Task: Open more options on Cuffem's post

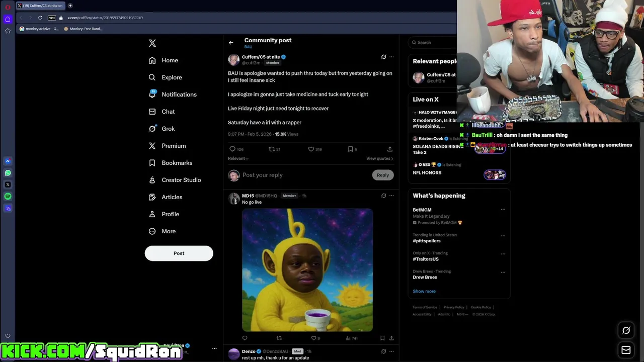Action: 391,57
